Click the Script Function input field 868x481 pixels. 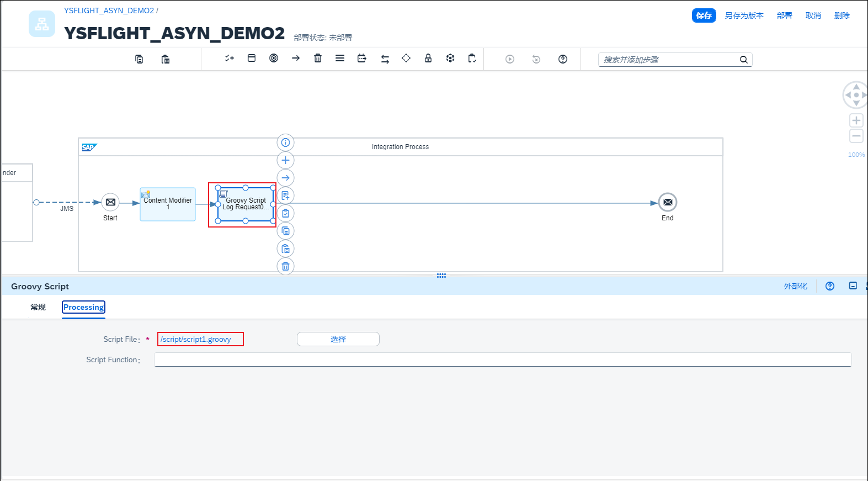pyautogui.click(x=502, y=360)
